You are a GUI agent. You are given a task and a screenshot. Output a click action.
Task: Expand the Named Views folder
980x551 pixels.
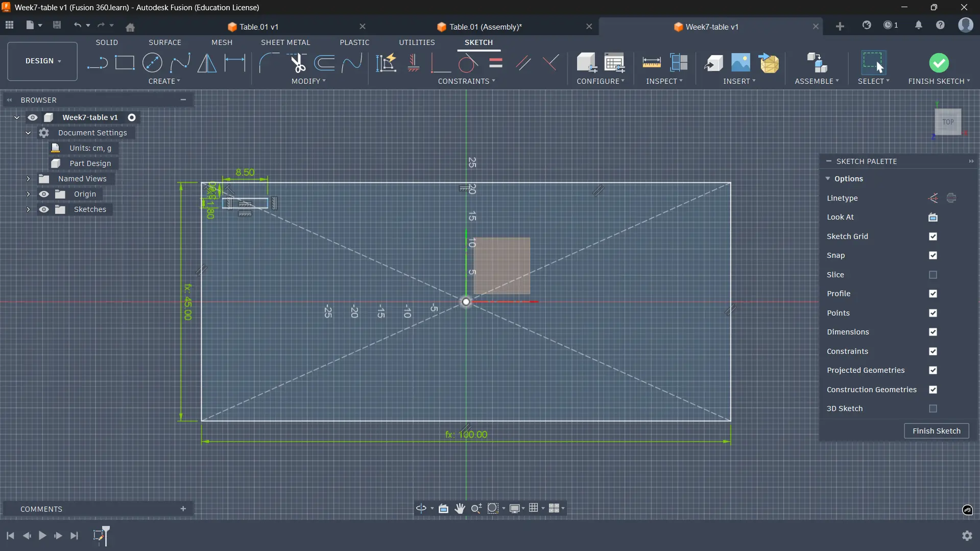(x=28, y=179)
